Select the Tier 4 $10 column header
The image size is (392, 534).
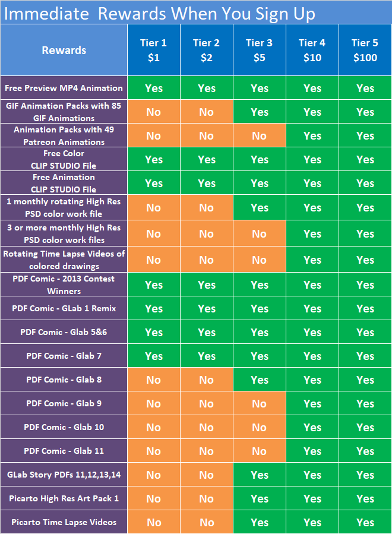(312, 50)
